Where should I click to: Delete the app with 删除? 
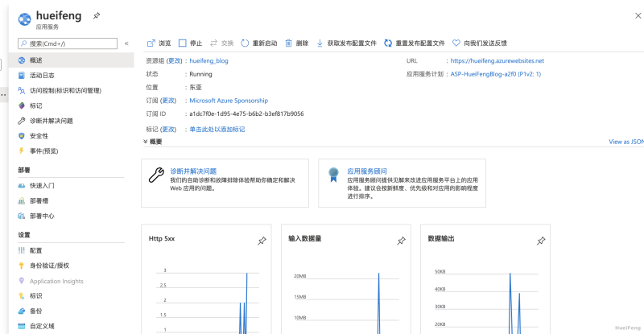pyautogui.click(x=296, y=43)
